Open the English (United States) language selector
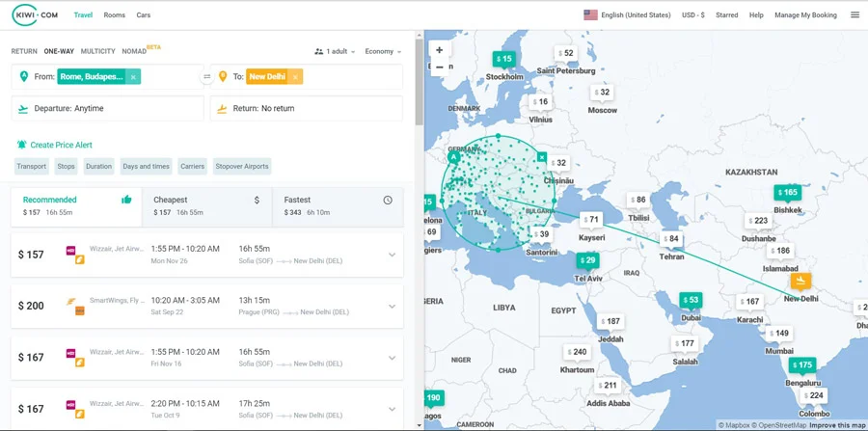This screenshot has width=868, height=431. 636,15
